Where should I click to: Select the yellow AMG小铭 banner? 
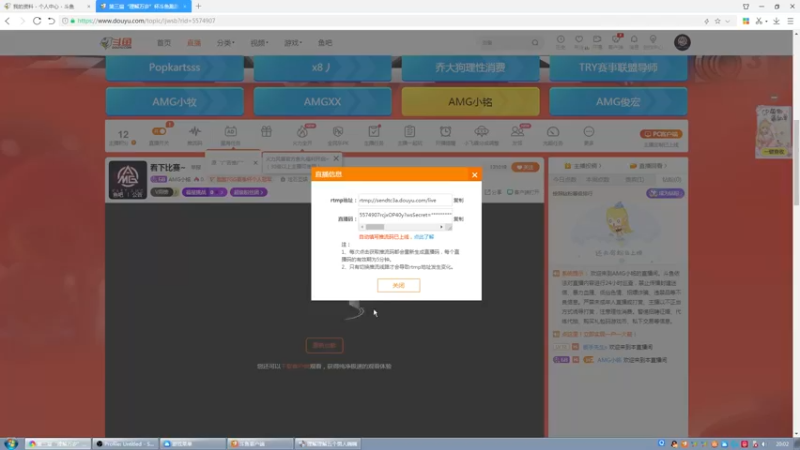pos(470,102)
